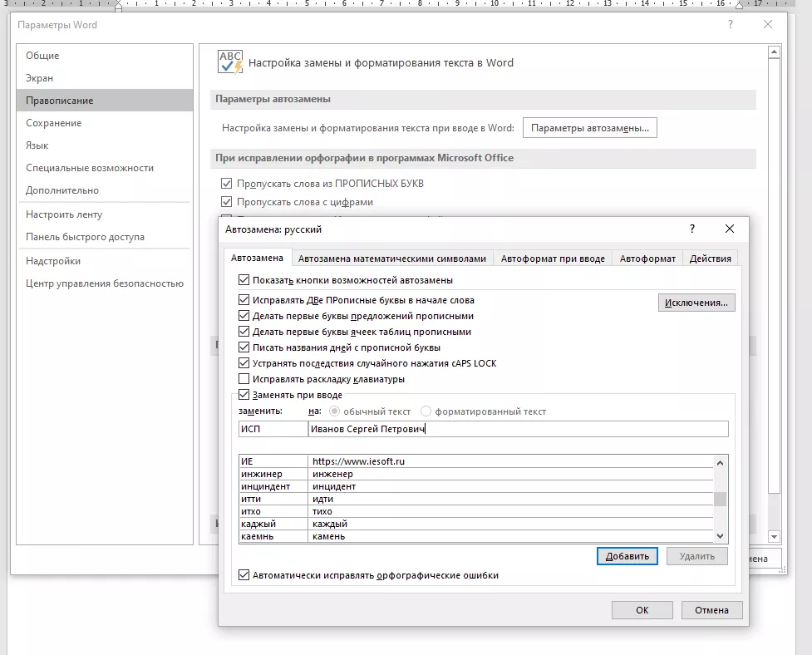Open Дополнительно category
Image resolution: width=812 pixels, height=655 pixels.
coord(105,190)
